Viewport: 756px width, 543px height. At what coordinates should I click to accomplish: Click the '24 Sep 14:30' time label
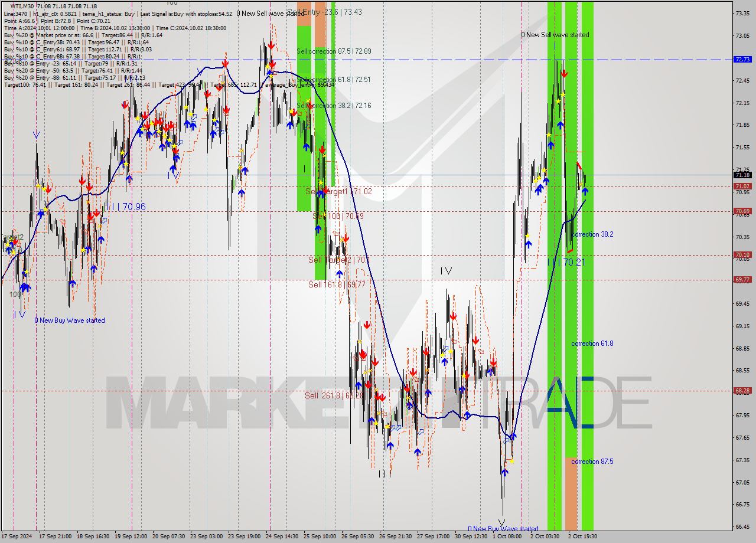coord(282,537)
